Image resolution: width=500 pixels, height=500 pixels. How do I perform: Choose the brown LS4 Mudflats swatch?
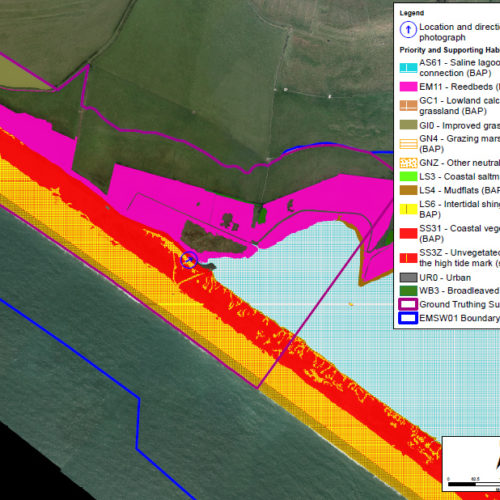[408, 190]
